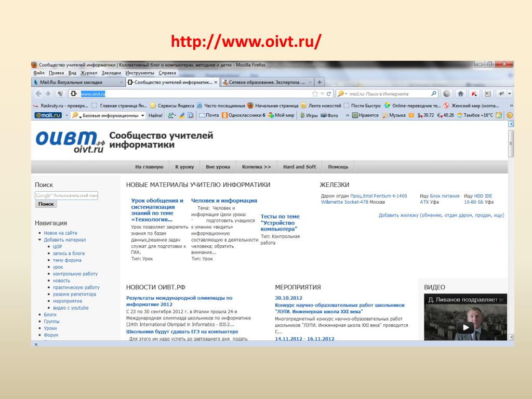532x399 pixels.
Task: Click the shield icon next to navigation arrows
Action: [x=60, y=94]
